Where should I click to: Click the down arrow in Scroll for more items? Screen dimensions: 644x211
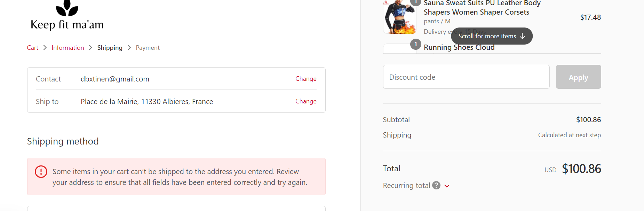[x=522, y=36]
